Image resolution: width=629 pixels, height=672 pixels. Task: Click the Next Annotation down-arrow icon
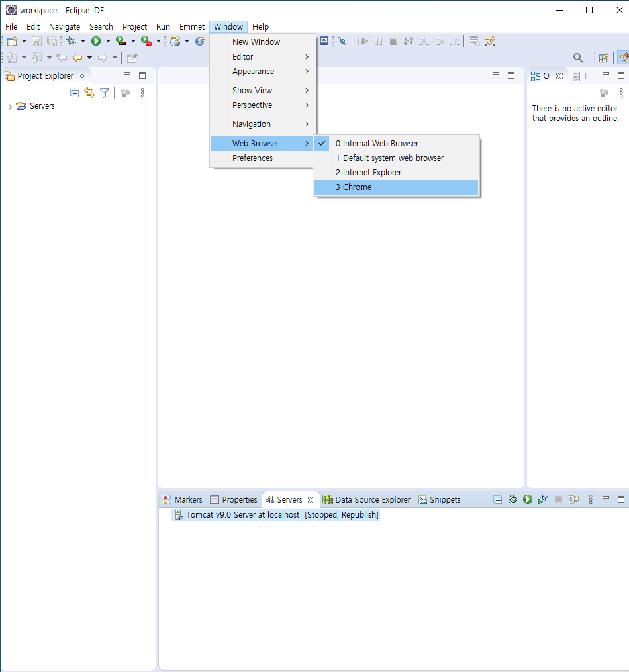[11, 58]
